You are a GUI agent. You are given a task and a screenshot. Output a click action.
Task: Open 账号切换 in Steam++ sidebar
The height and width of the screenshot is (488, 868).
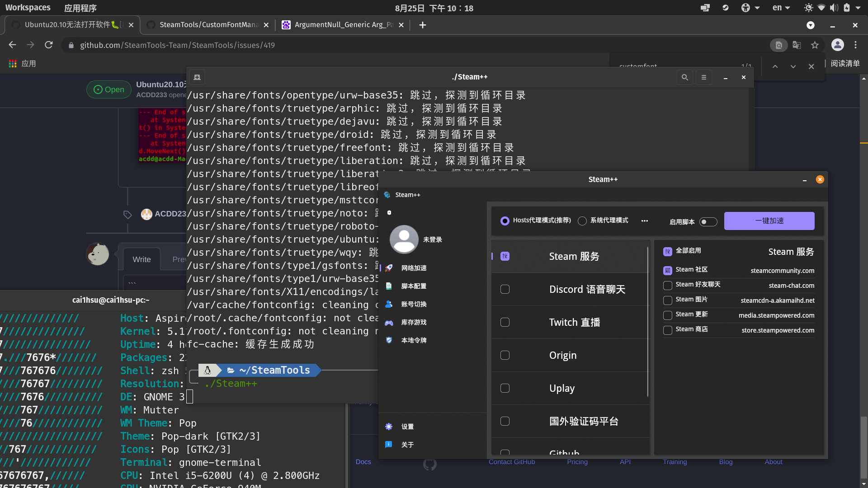[413, 304]
